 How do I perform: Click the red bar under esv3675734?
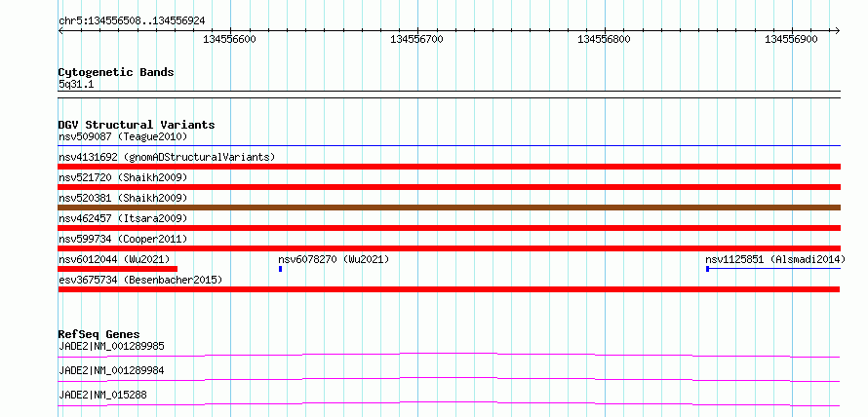(x=449, y=289)
